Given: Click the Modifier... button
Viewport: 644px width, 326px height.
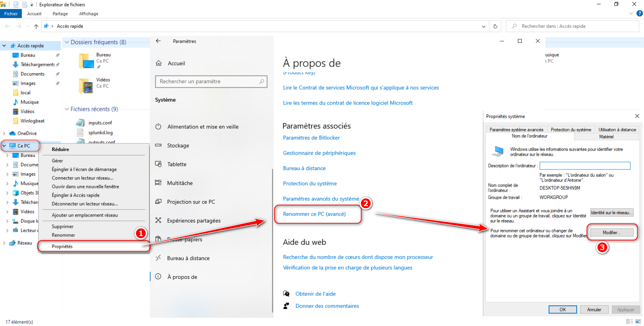Looking at the screenshot, I should point(612,233).
